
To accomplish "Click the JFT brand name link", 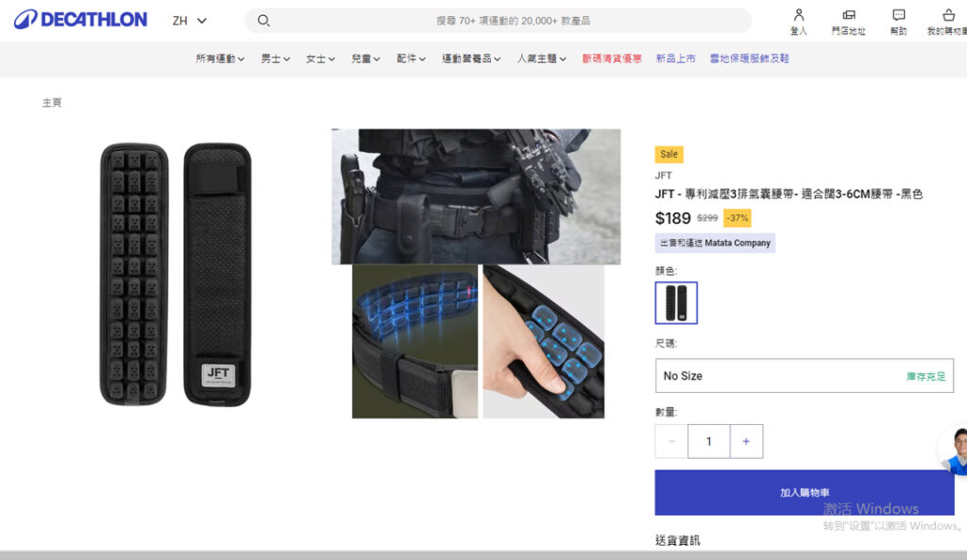I will pyautogui.click(x=663, y=175).
